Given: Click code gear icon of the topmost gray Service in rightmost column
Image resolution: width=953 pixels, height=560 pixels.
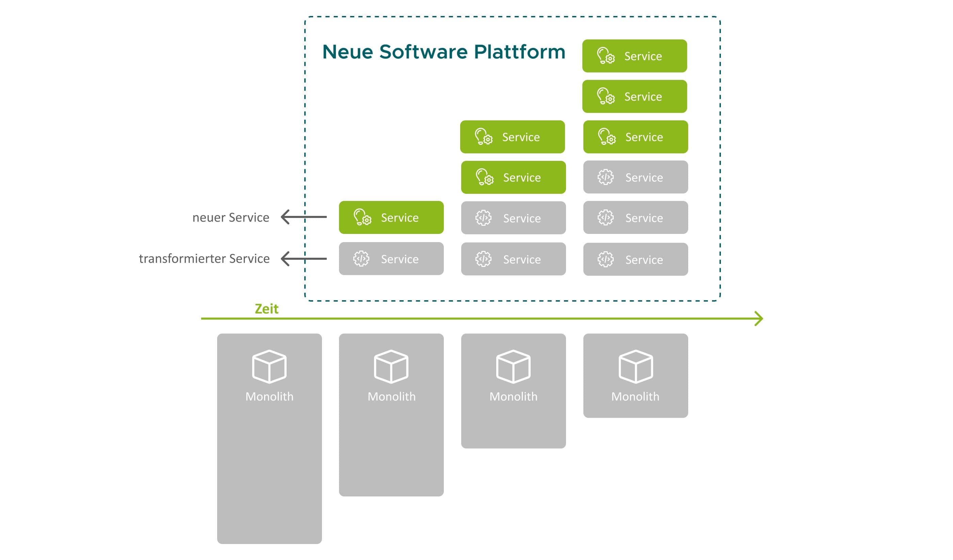Looking at the screenshot, I should point(605,177).
